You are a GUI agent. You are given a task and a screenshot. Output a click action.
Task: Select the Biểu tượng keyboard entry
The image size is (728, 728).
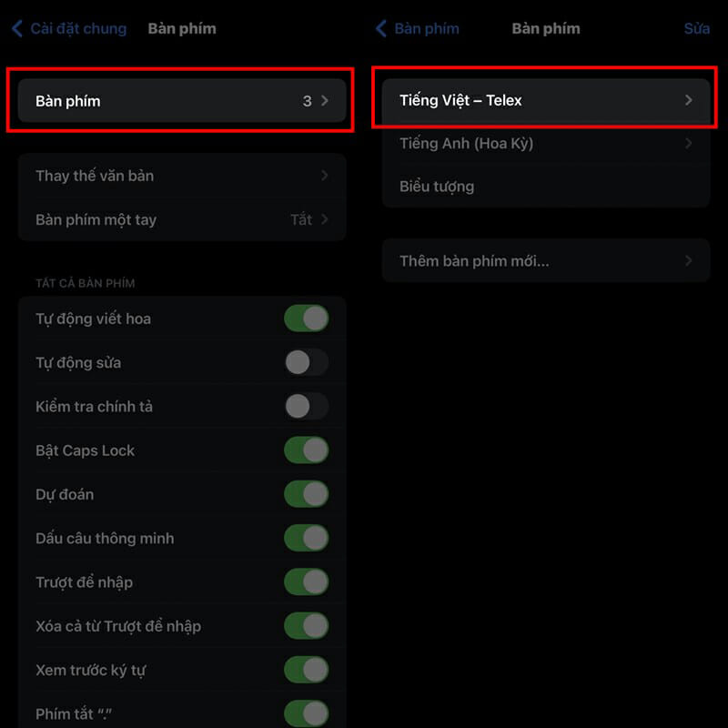click(546, 187)
